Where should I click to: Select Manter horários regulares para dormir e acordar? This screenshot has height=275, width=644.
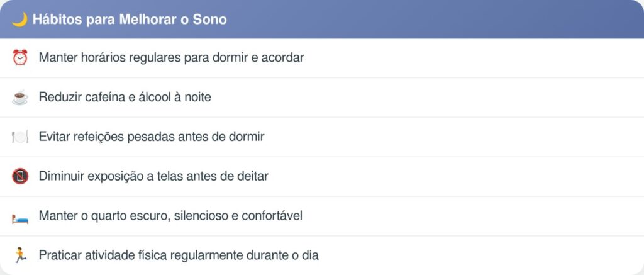[x=171, y=58]
